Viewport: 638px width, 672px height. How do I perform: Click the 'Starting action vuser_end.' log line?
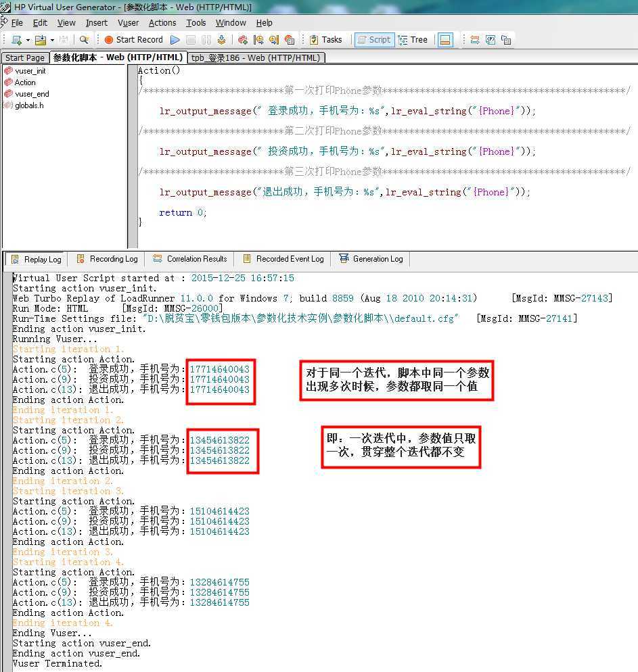[81, 644]
